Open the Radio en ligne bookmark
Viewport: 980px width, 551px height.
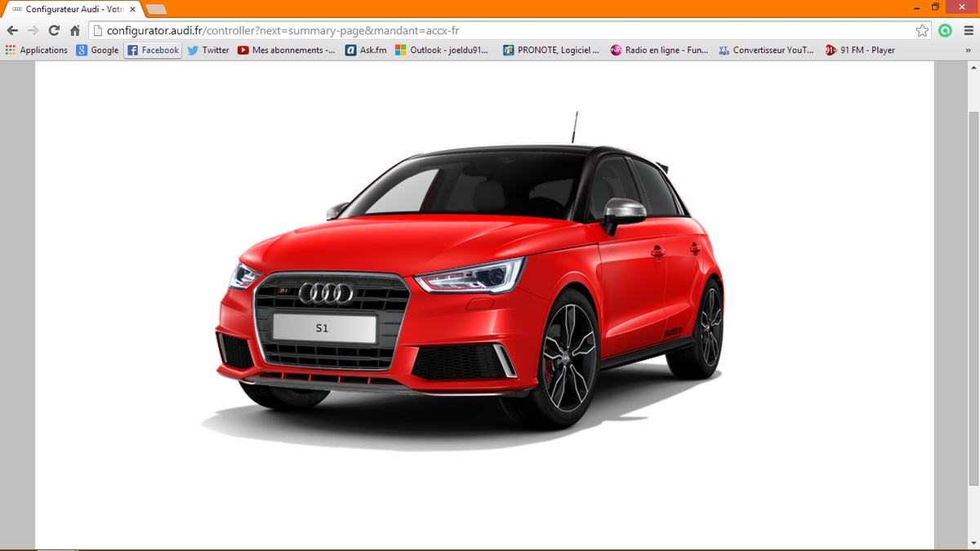pyautogui.click(x=660, y=50)
